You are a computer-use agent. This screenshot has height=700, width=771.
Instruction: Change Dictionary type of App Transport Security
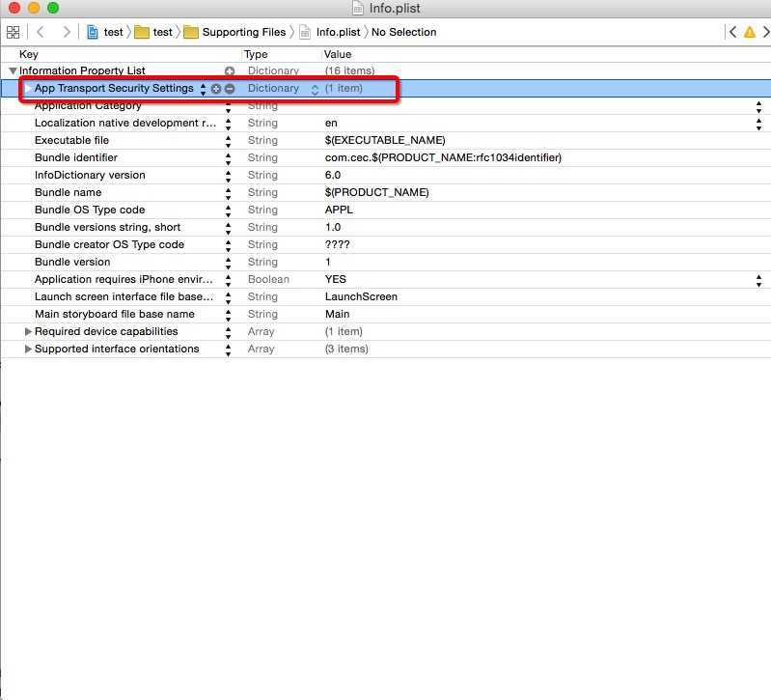(x=315, y=89)
